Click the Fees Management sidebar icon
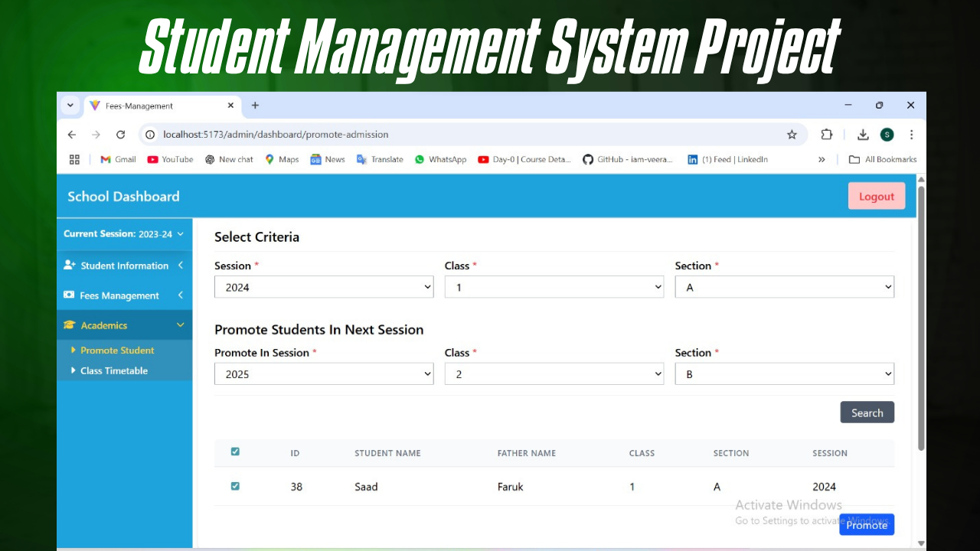980x551 pixels. pos(69,295)
